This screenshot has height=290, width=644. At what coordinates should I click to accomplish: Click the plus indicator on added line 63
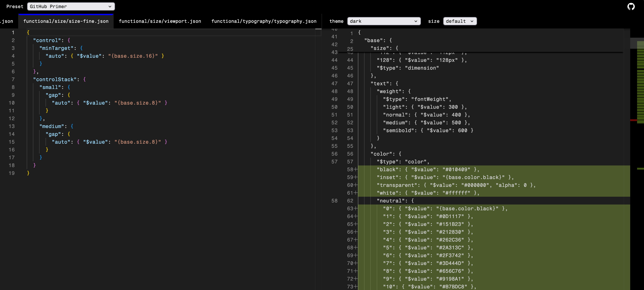click(356, 209)
